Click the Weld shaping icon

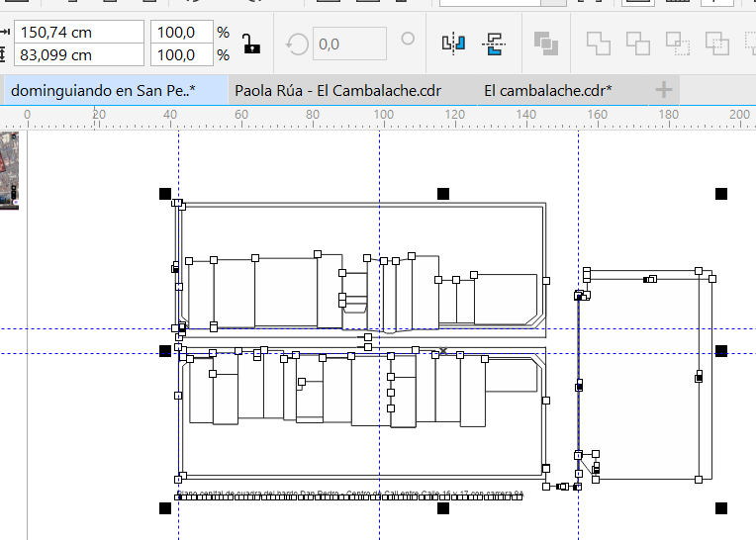tap(598, 44)
